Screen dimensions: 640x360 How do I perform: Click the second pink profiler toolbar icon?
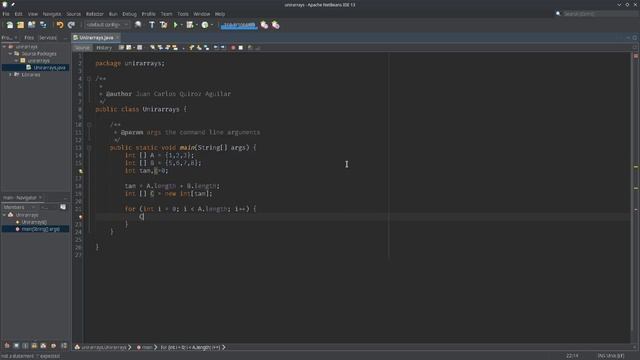tap(276, 25)
